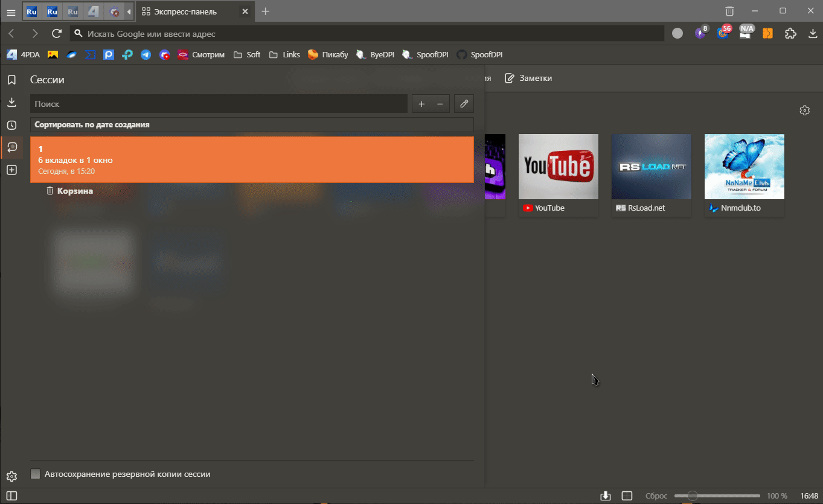Hide the side panel via status bar toggle
The height and width of the screenshot is (504, 823).
[11, 496]
